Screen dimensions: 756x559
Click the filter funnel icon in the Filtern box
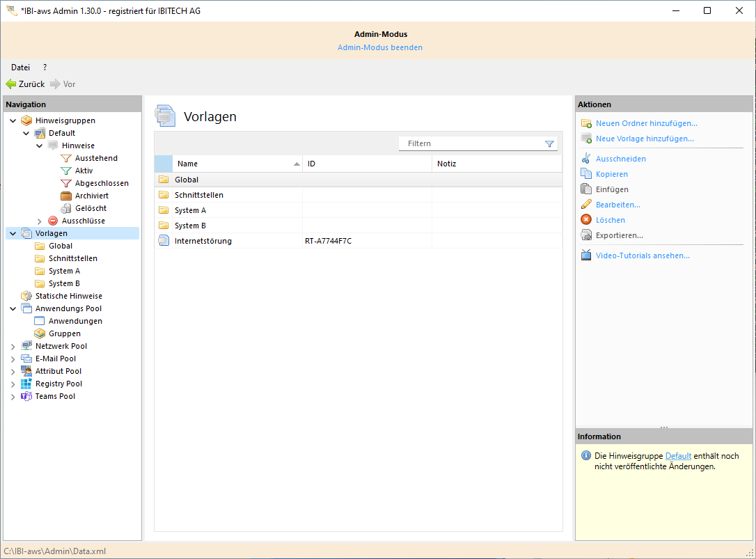click(549, 144)
